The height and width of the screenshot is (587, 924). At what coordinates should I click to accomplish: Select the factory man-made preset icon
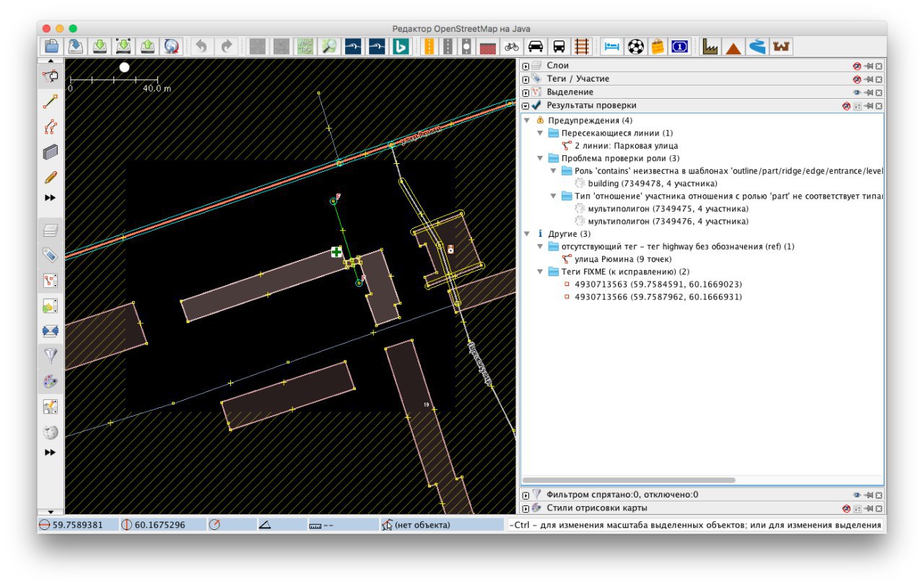(x=712, y=47)
